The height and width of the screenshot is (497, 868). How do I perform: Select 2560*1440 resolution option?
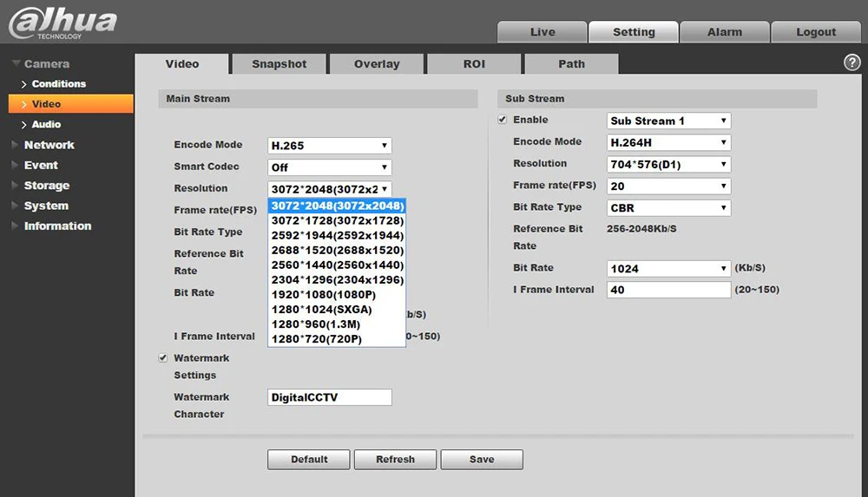pyautogui.click(x=337, y=265)
